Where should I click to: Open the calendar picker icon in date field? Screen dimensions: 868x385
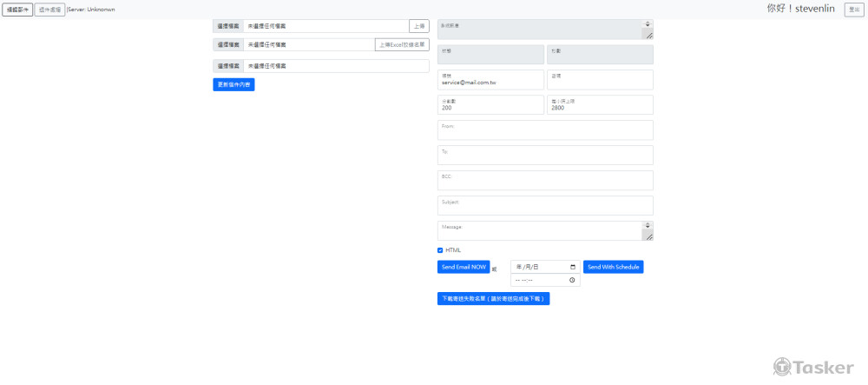pyautogui.click(x=573, y=267)
